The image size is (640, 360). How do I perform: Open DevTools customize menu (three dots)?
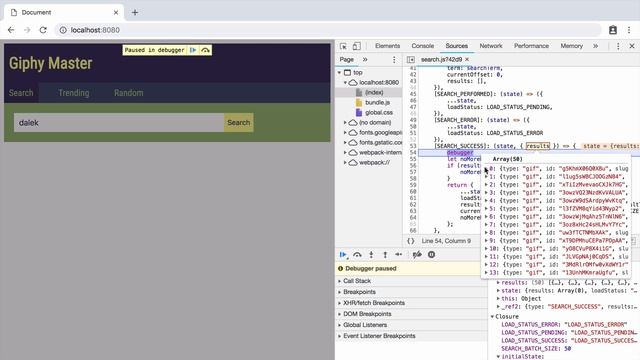[618, 46]
